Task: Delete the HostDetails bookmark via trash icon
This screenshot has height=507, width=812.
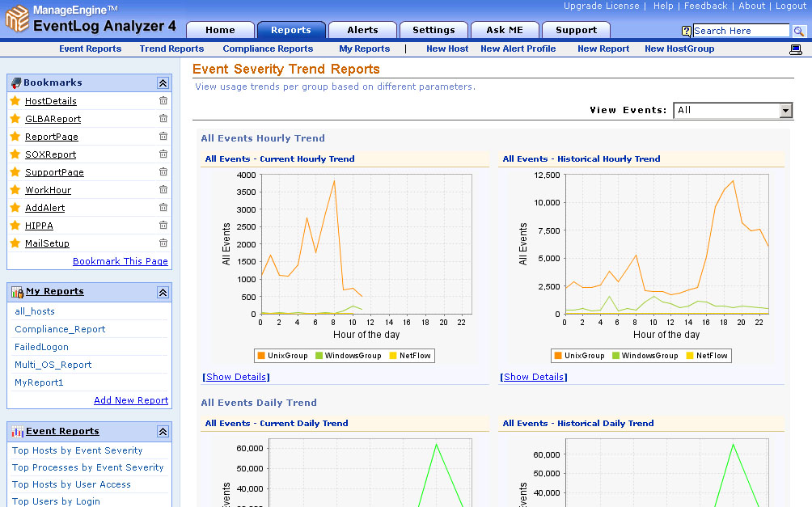Action: click(x=163, y=100)
